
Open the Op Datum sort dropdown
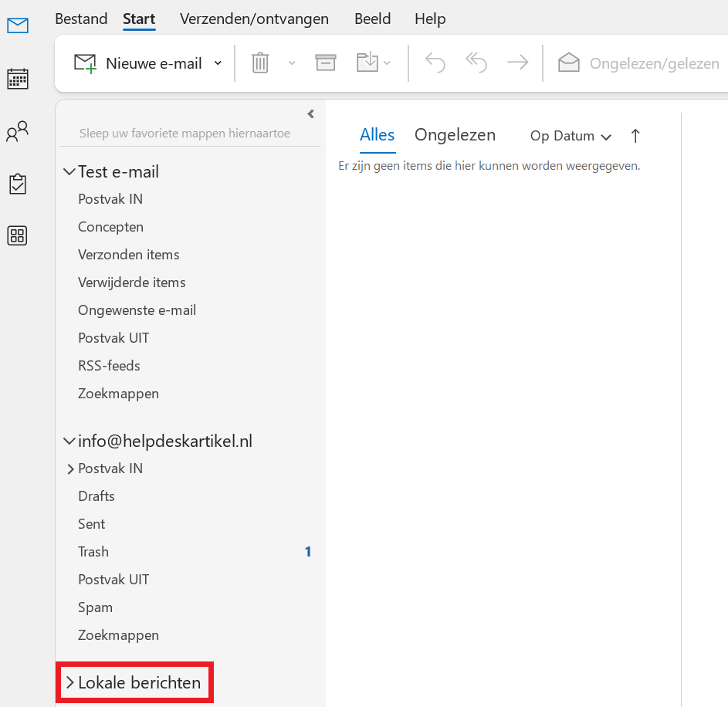point(571,136)
